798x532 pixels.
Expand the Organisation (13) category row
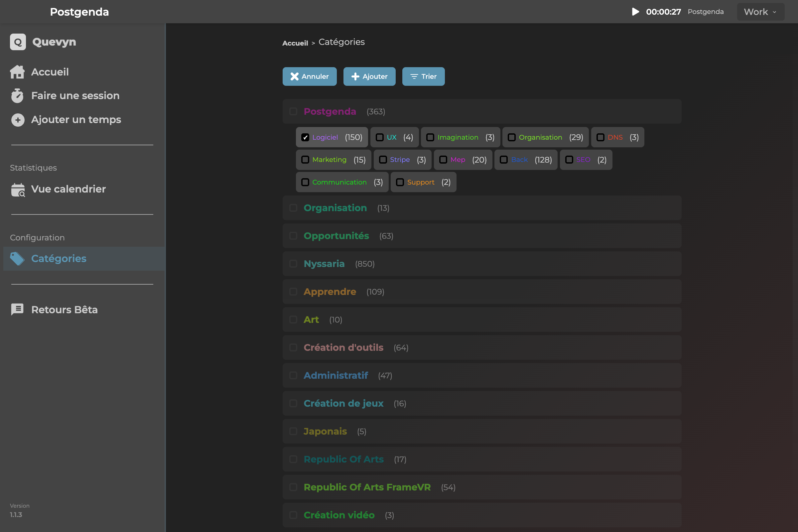[x=482, y=208]
